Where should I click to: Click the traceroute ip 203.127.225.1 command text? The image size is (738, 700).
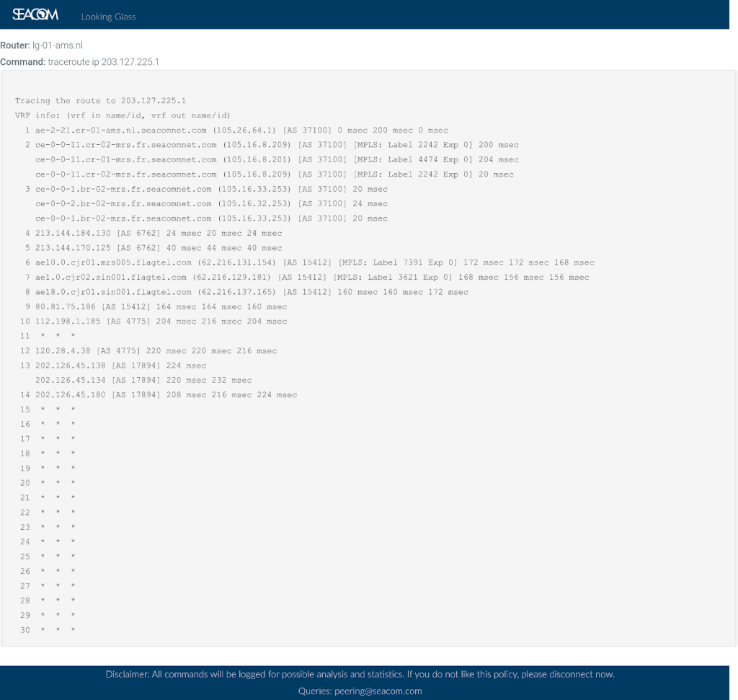pyautogui.click(x=103, y=62)
